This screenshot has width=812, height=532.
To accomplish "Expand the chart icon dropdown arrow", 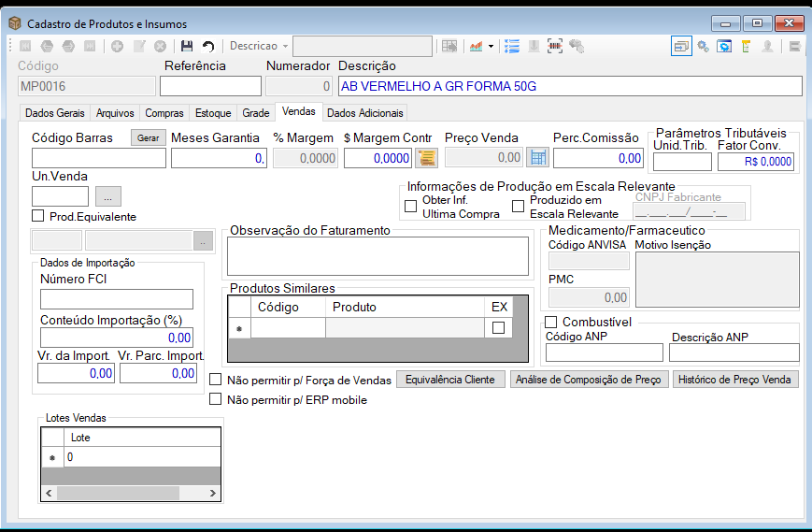I will click(x=491, y=46).
